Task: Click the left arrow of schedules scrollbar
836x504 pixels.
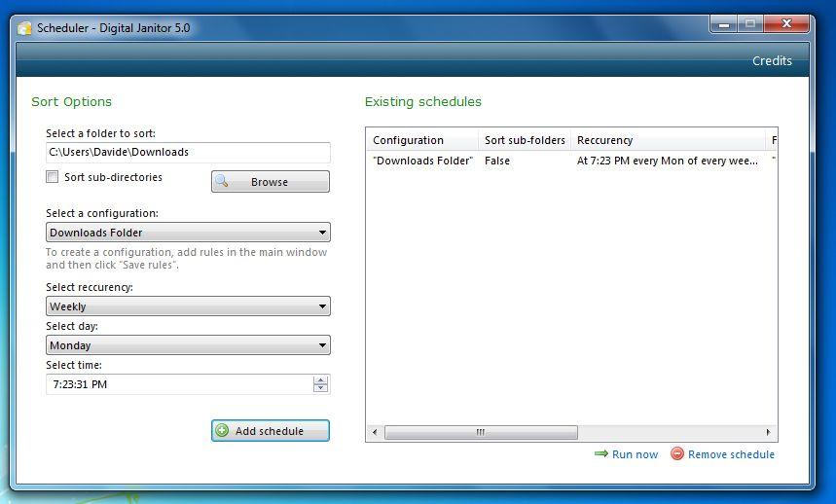Action: coord(375,432)
